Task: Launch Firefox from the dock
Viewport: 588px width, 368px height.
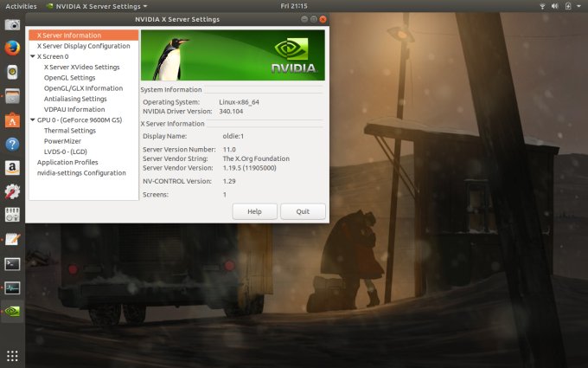Action: pos(12,48)
